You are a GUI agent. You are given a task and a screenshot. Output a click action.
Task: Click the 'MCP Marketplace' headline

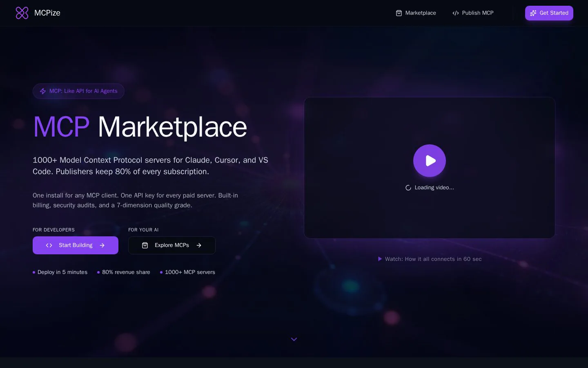click(140, 127)
